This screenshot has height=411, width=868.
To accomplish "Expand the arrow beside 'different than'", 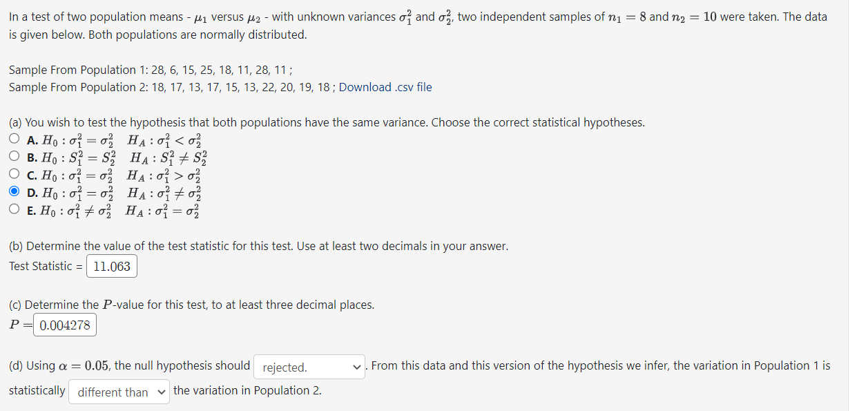I will 160,392.
